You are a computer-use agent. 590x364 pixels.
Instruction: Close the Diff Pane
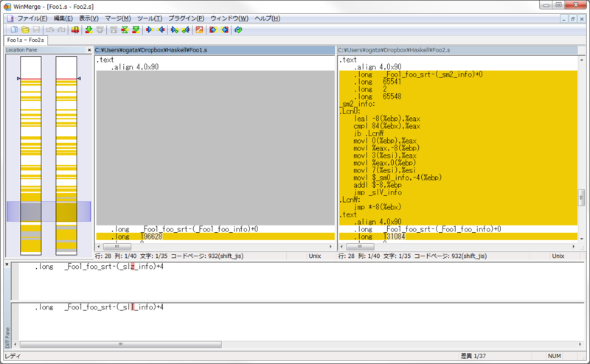7,265
